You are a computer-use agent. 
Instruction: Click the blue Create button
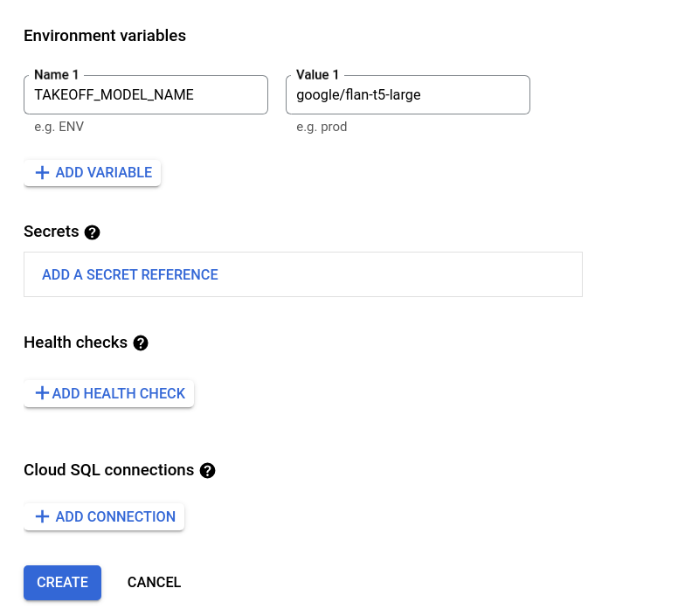62,582
